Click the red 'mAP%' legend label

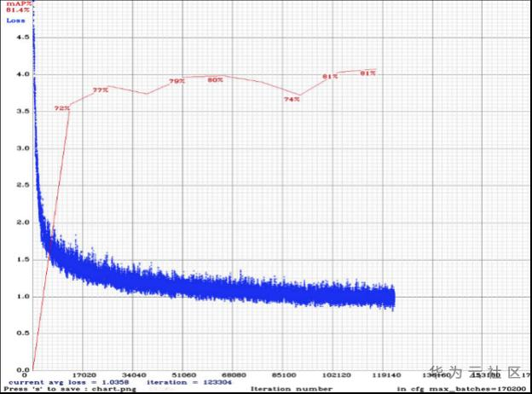(19, 3)
